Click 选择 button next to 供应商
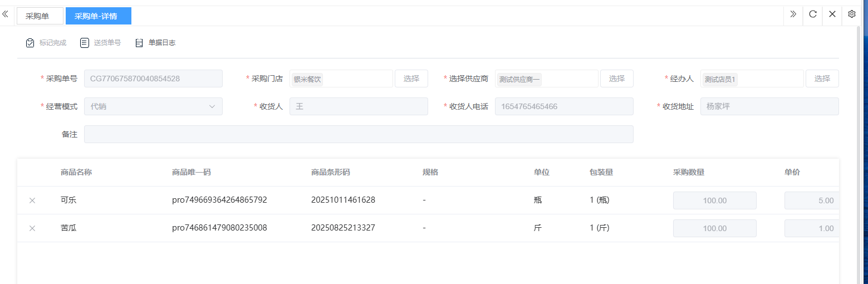 (616, 79)
